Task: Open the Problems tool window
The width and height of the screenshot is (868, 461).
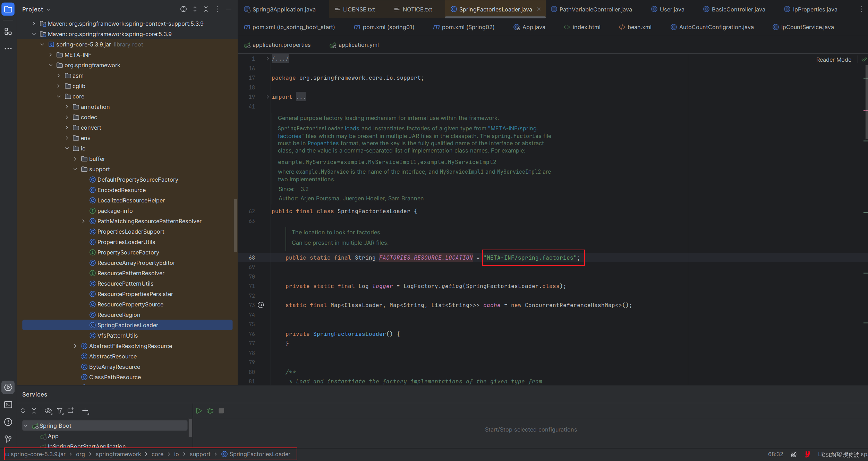Action: (x=8, y=422)
